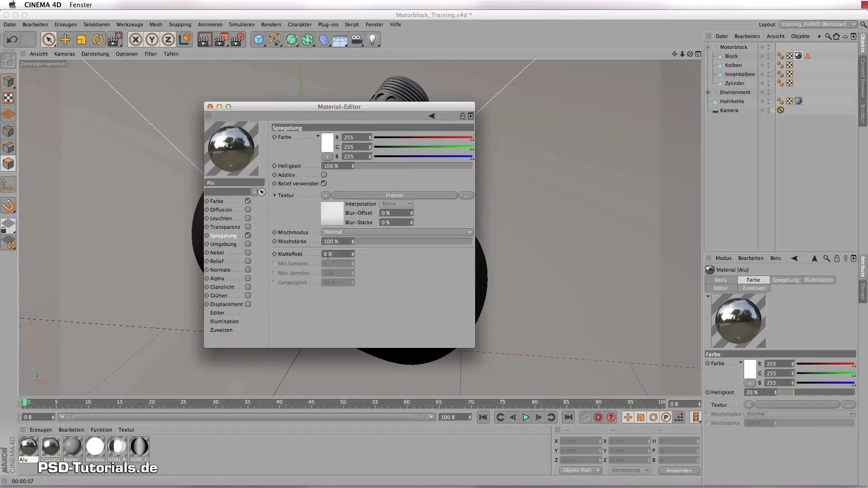868x488 pixels.
Task: Open Illumination settings in Material-Editor
Action: coord(224,321)
